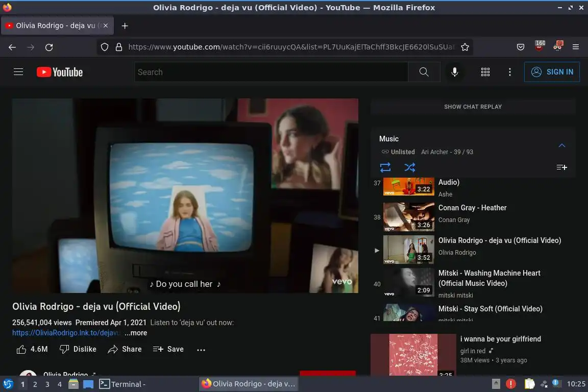Screen dimensions: 588x392
Task: Toggle playlist shuffle button
Action: coord(409,167)
